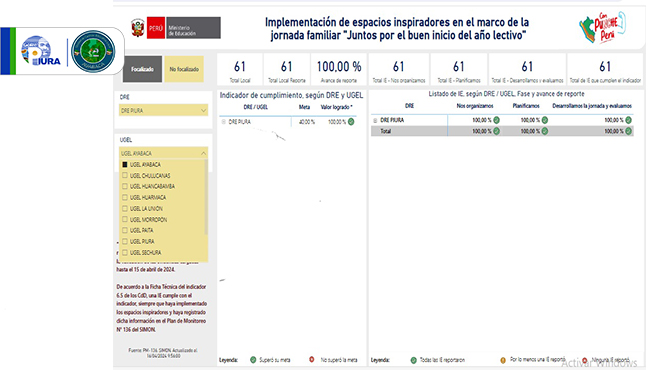Check the UGEL PIURA option

[x=125, y=242]
